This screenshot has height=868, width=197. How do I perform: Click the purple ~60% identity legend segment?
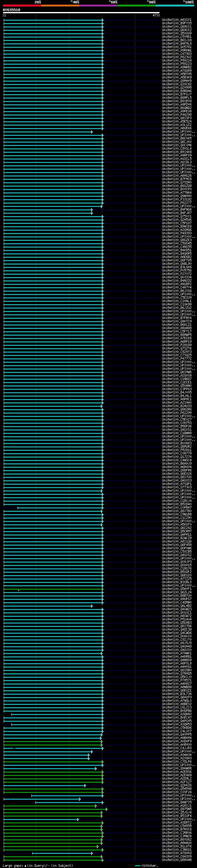98,6
